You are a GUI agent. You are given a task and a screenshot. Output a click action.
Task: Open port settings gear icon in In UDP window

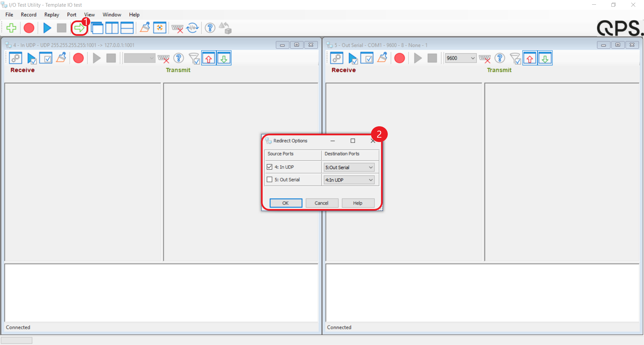[x=15, y=58]
